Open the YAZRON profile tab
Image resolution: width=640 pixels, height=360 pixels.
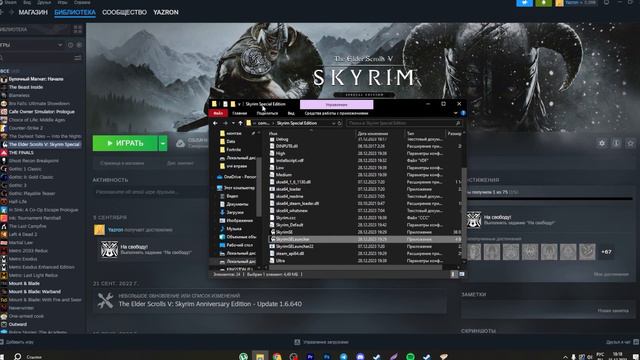point(166,12)
